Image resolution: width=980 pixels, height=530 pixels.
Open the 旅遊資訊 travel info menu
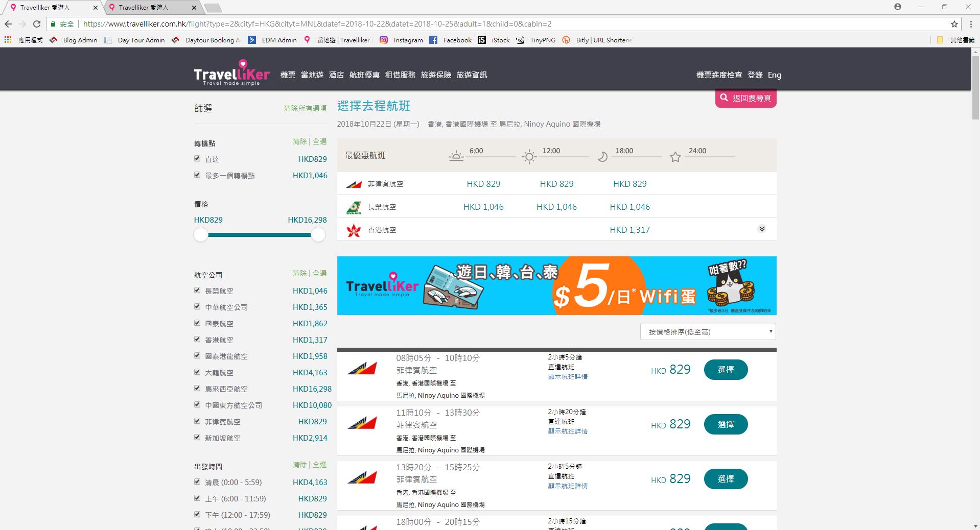pos(472,75)
